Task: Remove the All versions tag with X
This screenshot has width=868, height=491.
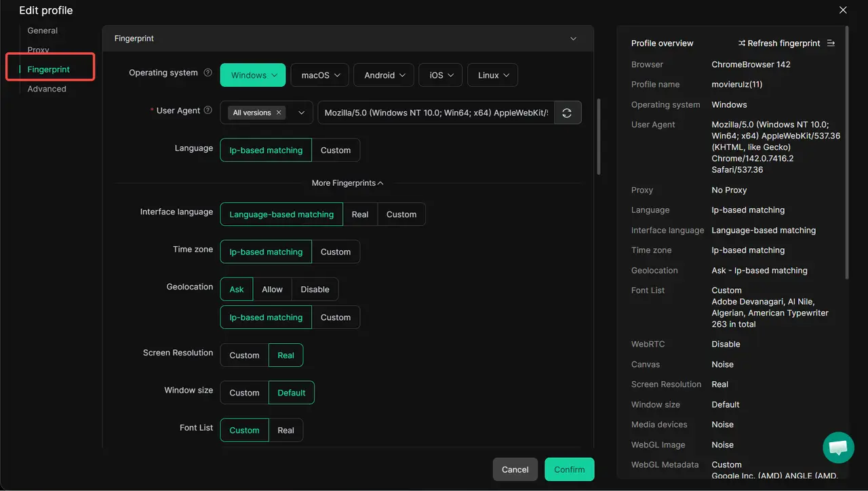Action: pyautogui.click(x=279, y=113)
